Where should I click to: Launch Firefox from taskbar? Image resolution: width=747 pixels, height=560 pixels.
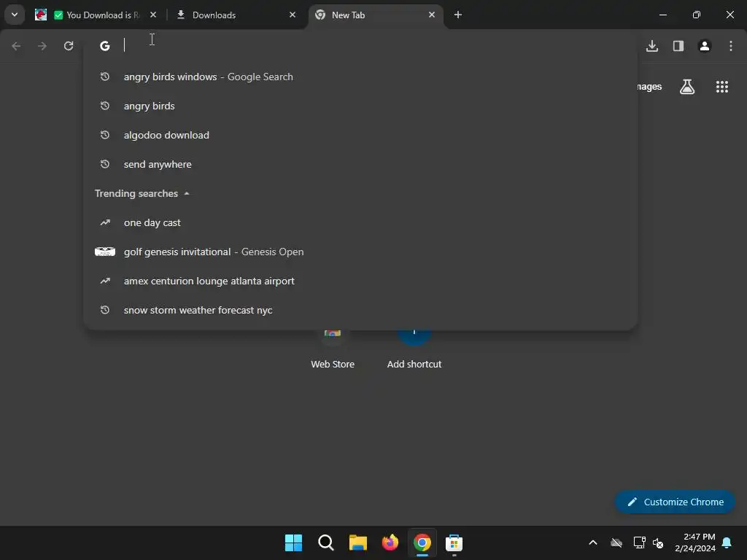point(390,542)
